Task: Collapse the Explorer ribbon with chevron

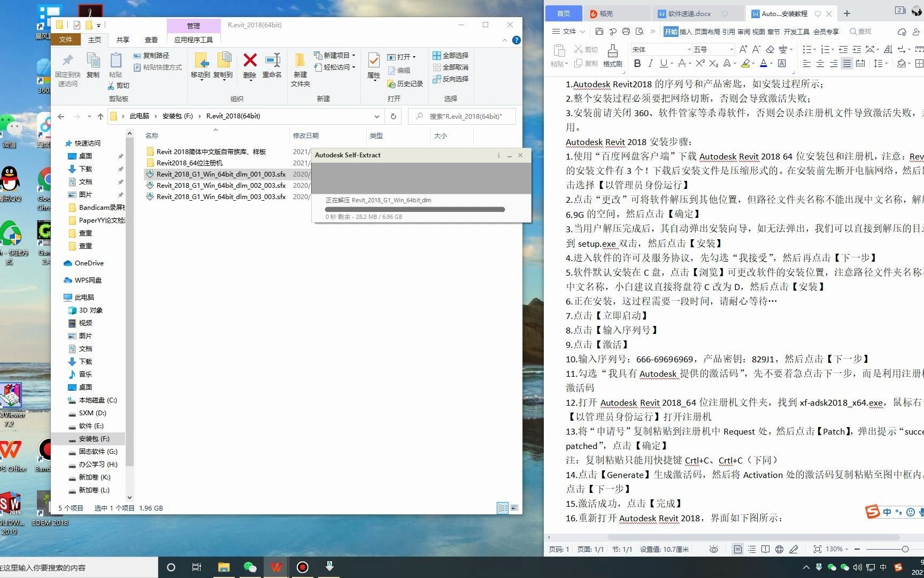Action: pyautogui.click(x=505, y=40)
